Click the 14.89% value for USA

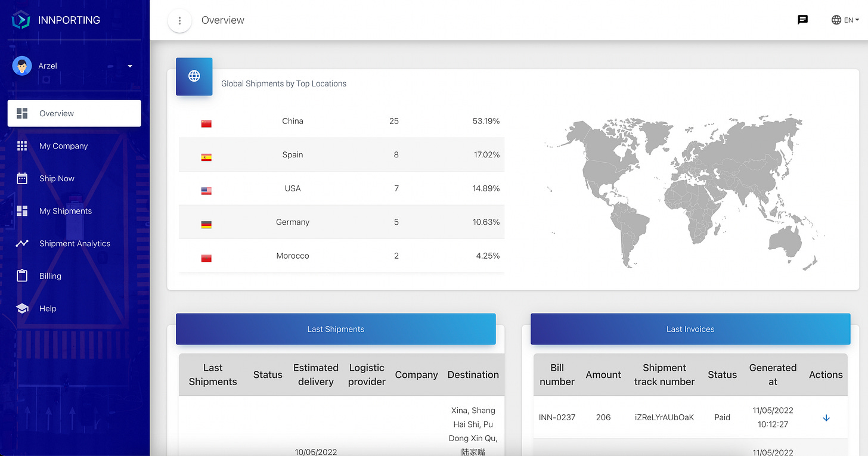486,188
